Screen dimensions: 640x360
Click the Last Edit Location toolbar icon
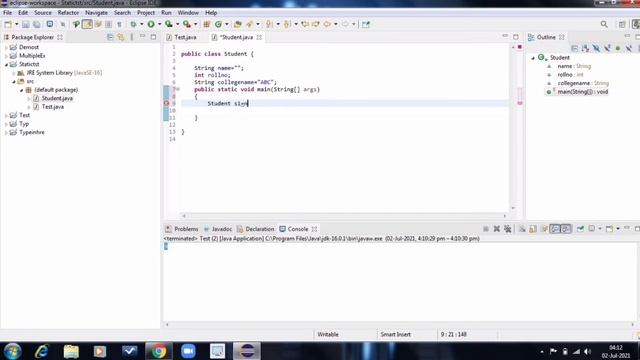tap(304, 24)
